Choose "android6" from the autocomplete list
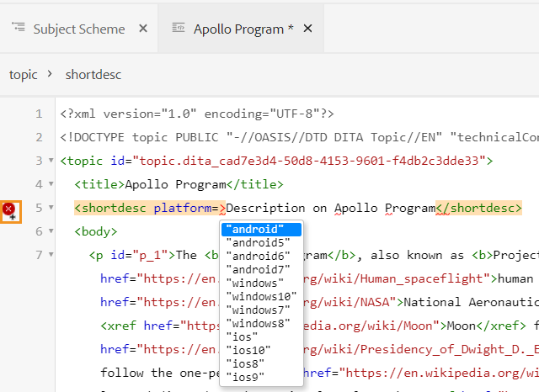 tap(261, 256)
